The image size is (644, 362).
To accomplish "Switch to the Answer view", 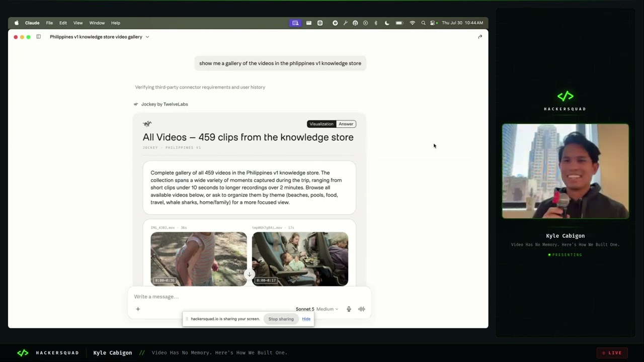I will coord(346,124).
